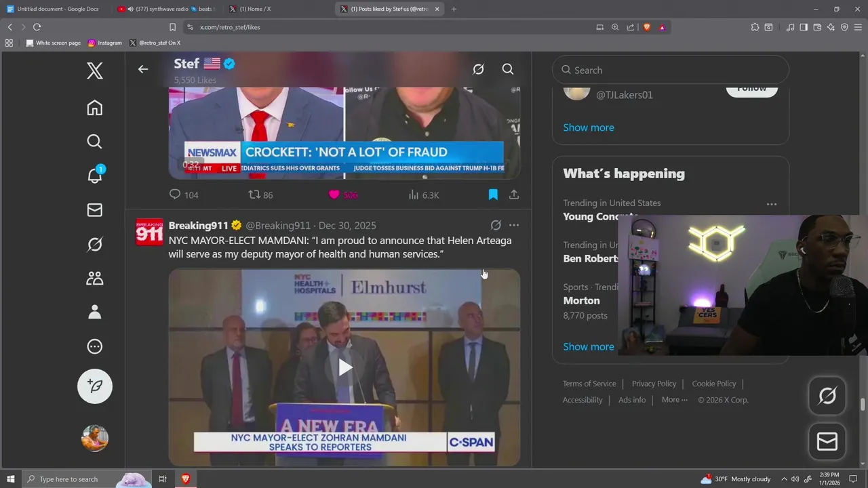Image resolution: width=868 pixels, height=488 pixels.
Task: Open Cookie Policy link
Action: 713,384
